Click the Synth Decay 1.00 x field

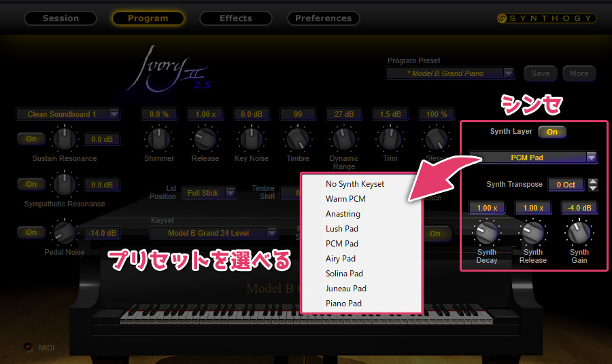click(487, 208)
